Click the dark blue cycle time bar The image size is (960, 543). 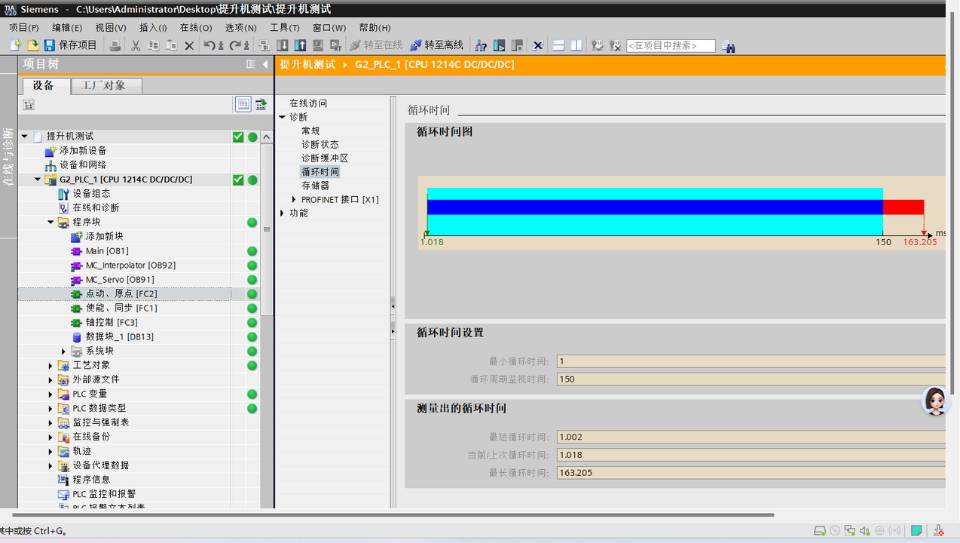pos(654,207)
